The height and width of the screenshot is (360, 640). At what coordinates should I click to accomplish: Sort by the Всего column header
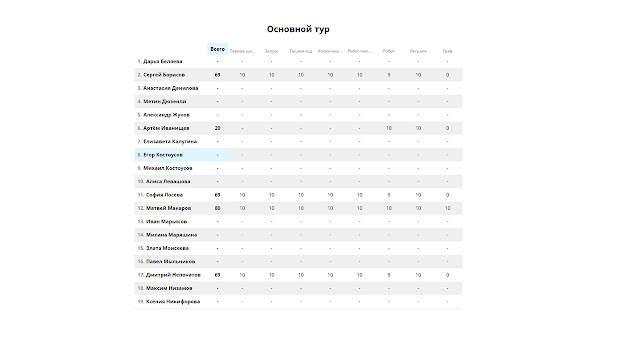(217, 49)
